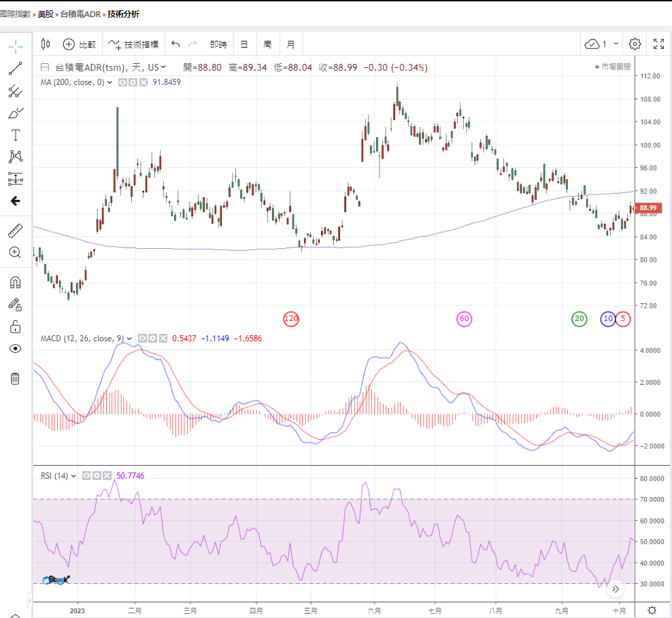Activate the zoom-in magnifier tool

[15, 252]
